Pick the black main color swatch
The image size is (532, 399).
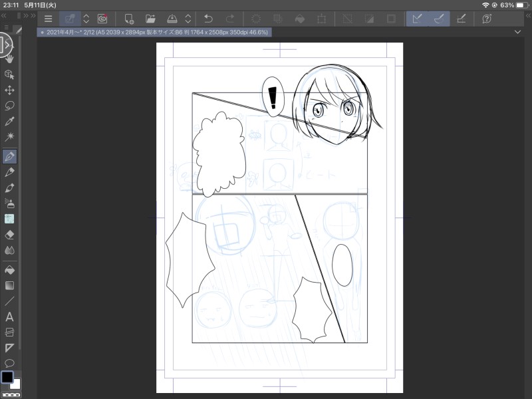7,377
